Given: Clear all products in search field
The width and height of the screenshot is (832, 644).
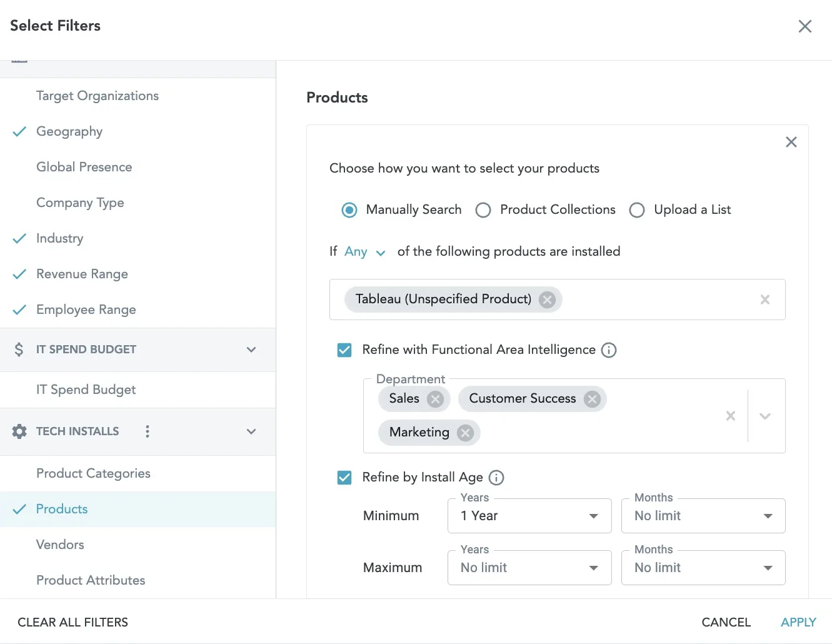Looking at the screenshot, I should tap(764, 299).
